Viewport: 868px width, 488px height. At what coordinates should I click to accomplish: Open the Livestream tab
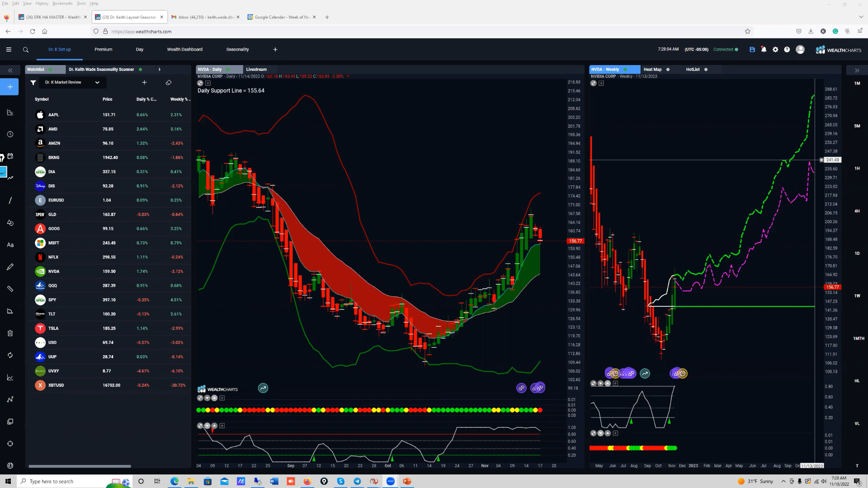click(256, 70)
